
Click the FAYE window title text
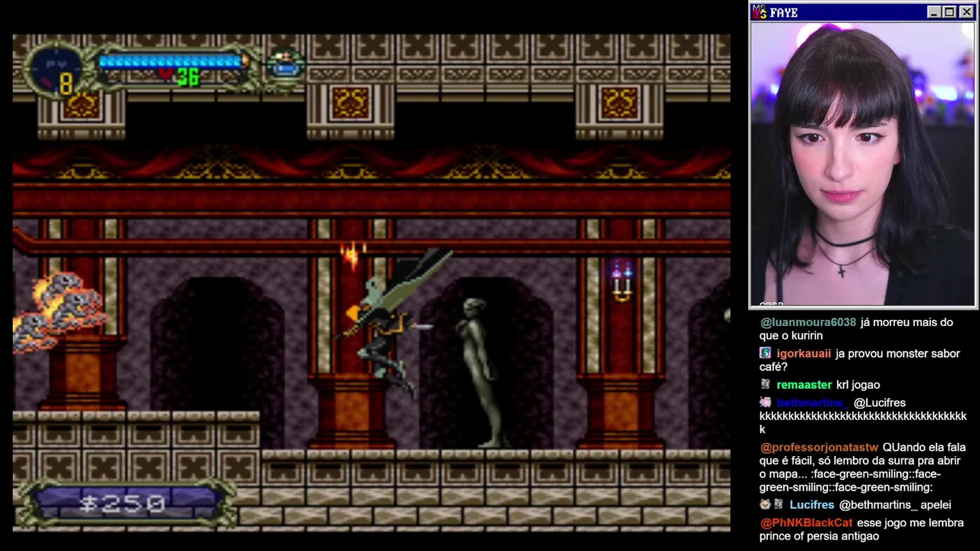coord(784,12)
